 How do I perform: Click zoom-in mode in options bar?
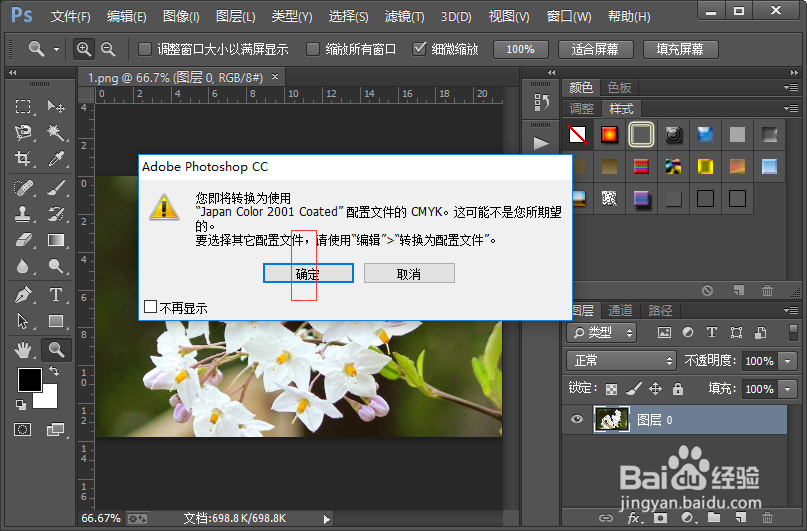83,49
